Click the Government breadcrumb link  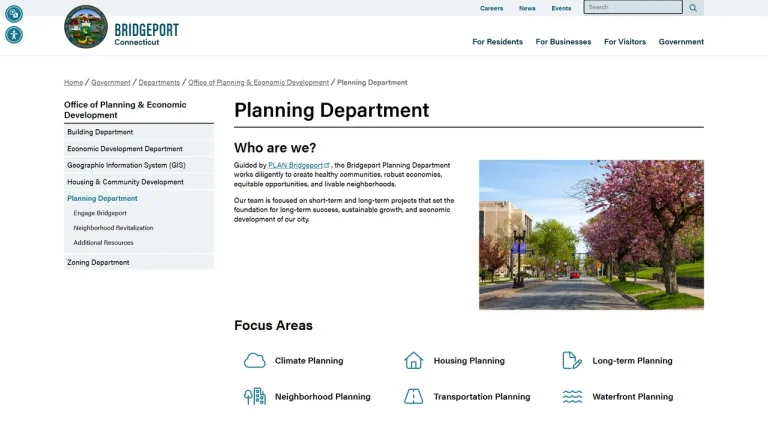click(111, 82)
